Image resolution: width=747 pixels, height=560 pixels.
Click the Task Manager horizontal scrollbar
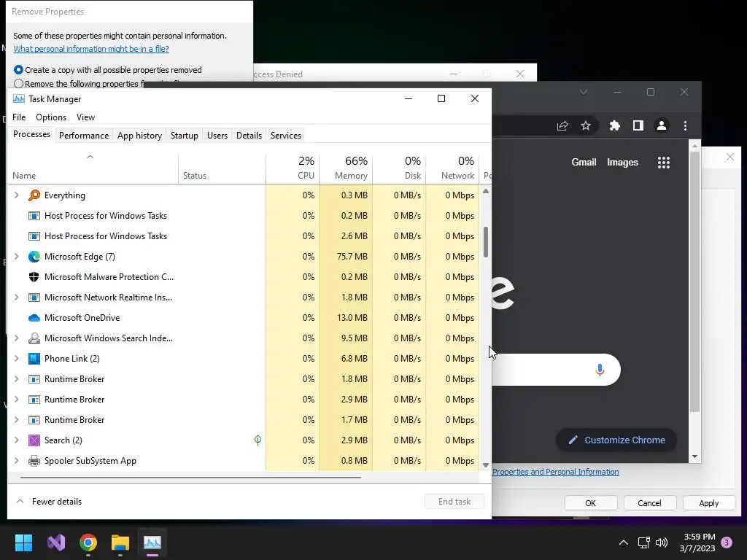click(x=190, y=477)
